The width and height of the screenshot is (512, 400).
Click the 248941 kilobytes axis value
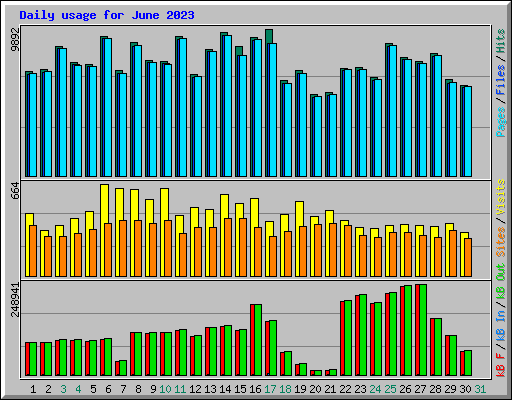coord(15,300)
